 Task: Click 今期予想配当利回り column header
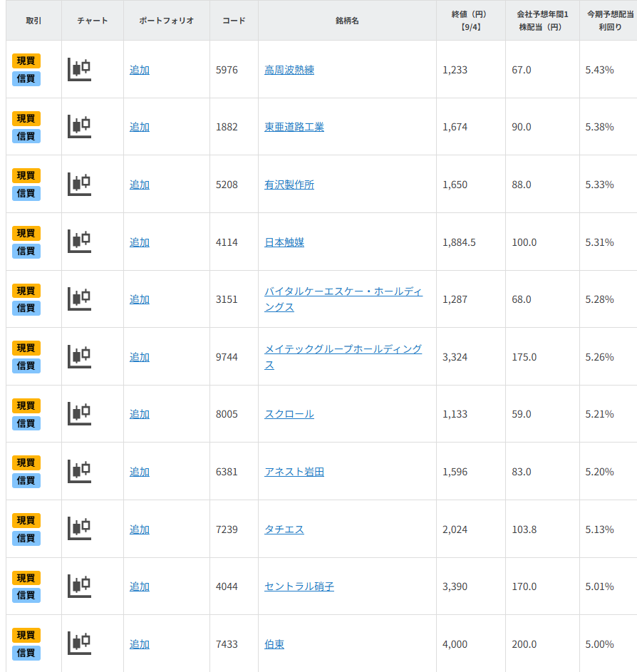tap(608, 20)
